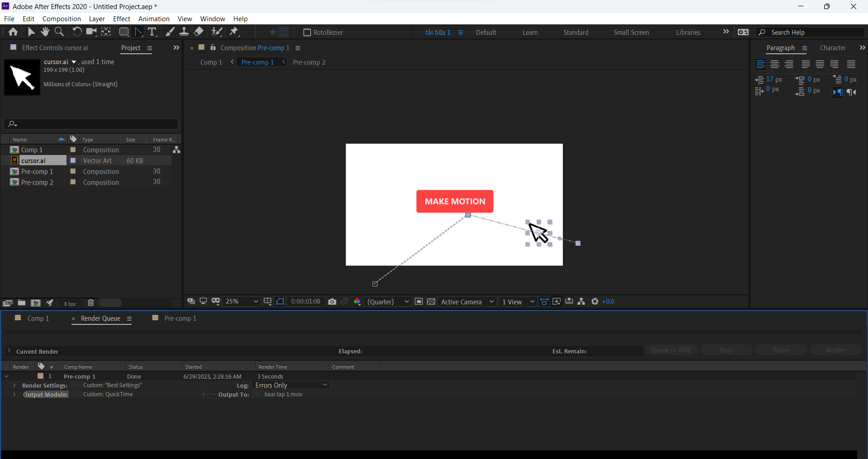Open the Errors Only log dropdown
Viewport: 868px width, 459px height.
(x=291, y=385)
